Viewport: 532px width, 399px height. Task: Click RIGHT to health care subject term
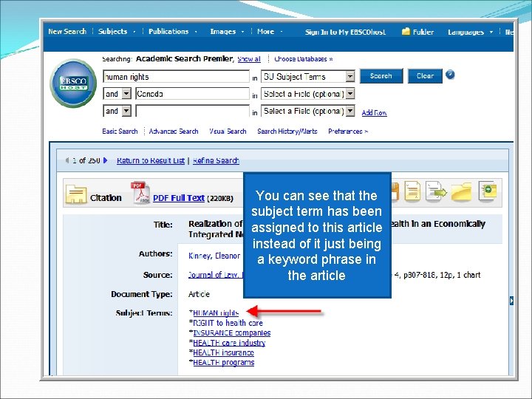(228, 323)
